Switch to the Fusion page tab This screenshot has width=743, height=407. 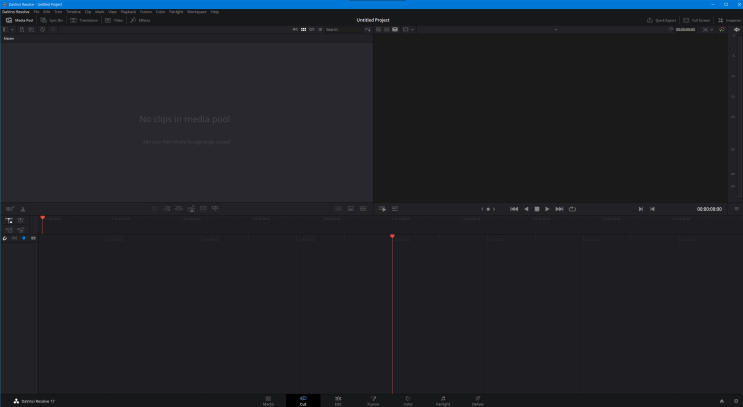point(373,401)
